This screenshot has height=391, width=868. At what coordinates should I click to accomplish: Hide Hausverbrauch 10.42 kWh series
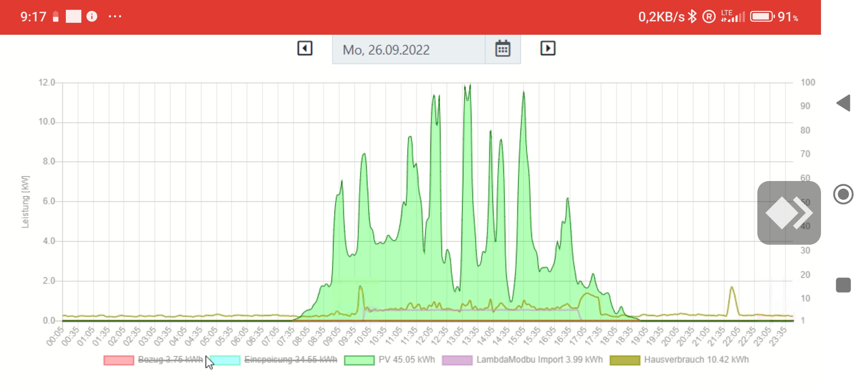(696, 360)
